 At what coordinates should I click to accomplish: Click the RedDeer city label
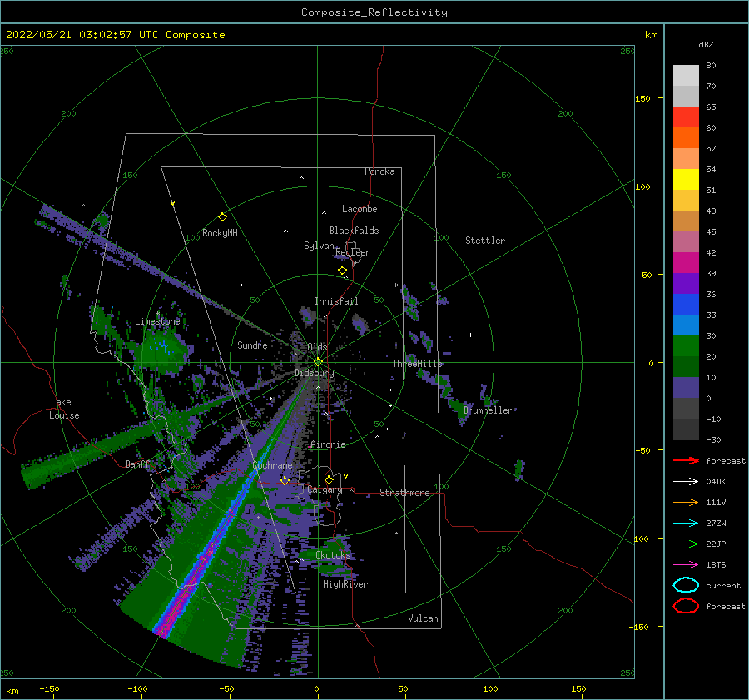coord(353,252)
